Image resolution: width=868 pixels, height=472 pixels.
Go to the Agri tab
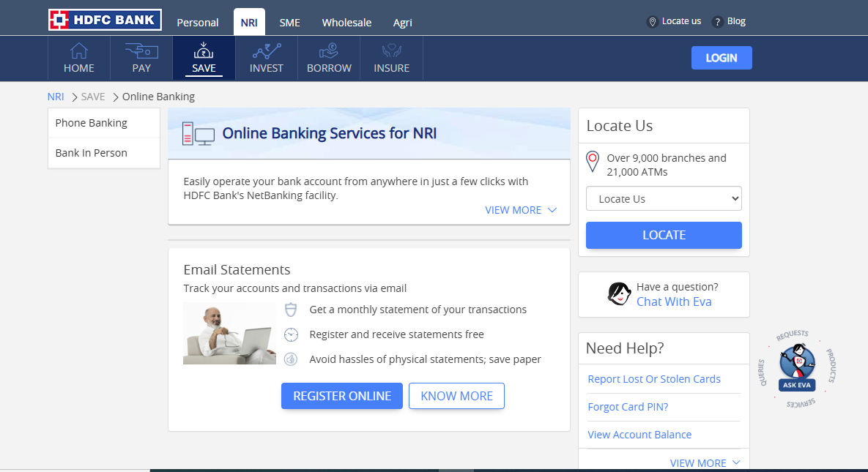coord(402,23)
